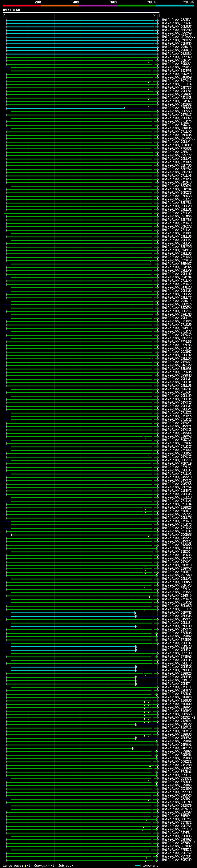Select the query name AV770168
Image resolution: width=197 pixels, height=868 pixels.
click(11, 10)
